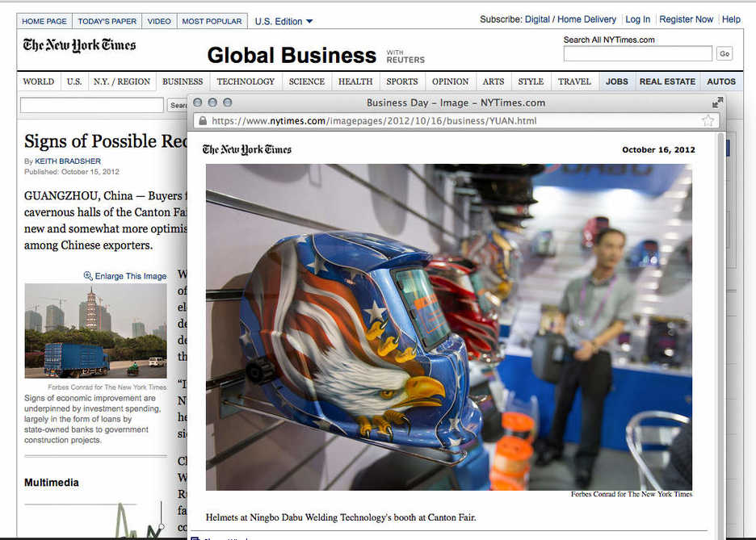Go to the ARTS section
This screenshot has height=540, width=756.
click(493, 82)
